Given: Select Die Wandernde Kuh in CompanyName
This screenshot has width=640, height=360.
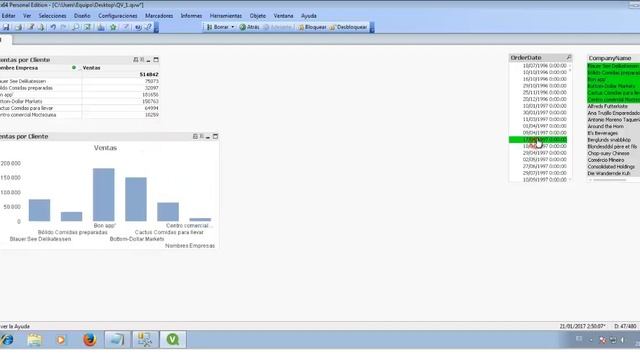Looking at the screenshot, I should tap(613, 173).
